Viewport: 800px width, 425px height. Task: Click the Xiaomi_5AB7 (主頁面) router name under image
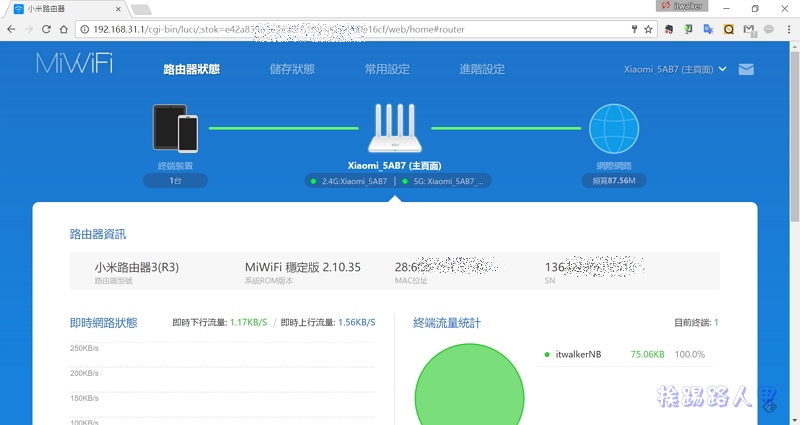pyautogui.click(x=394, y=165)
